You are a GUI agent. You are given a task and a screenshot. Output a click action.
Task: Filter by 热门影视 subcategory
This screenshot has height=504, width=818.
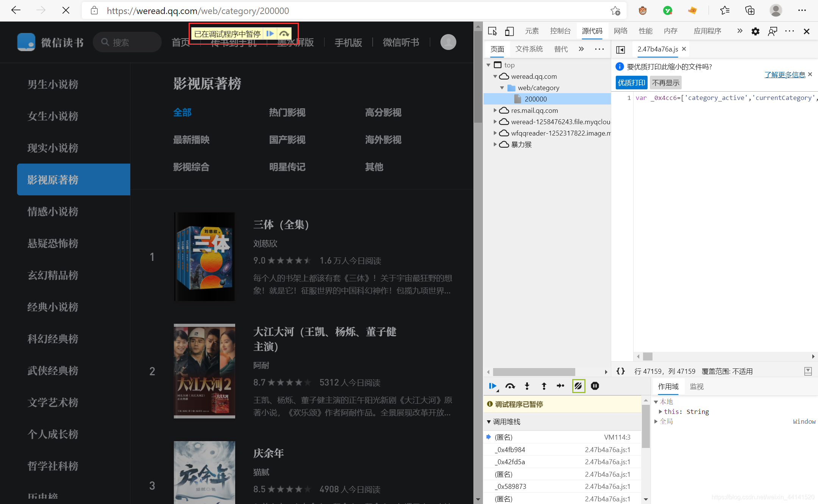(287, 112)
